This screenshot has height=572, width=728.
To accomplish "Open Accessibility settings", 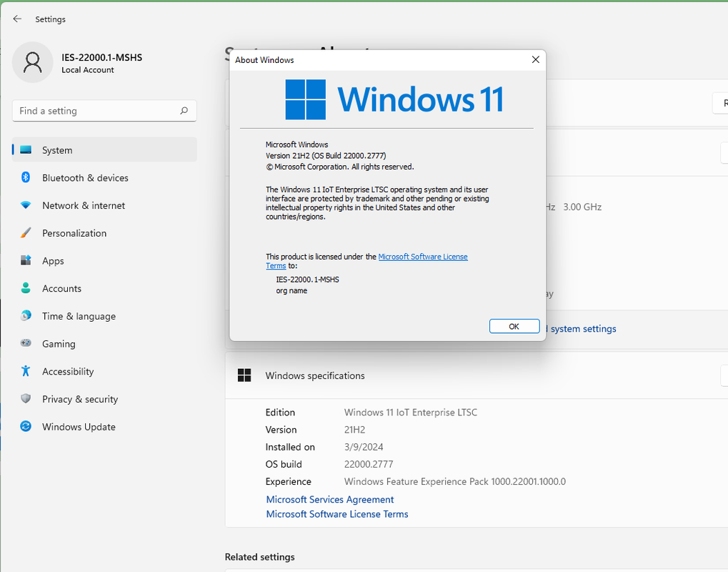I will click(x=104, y=371).
